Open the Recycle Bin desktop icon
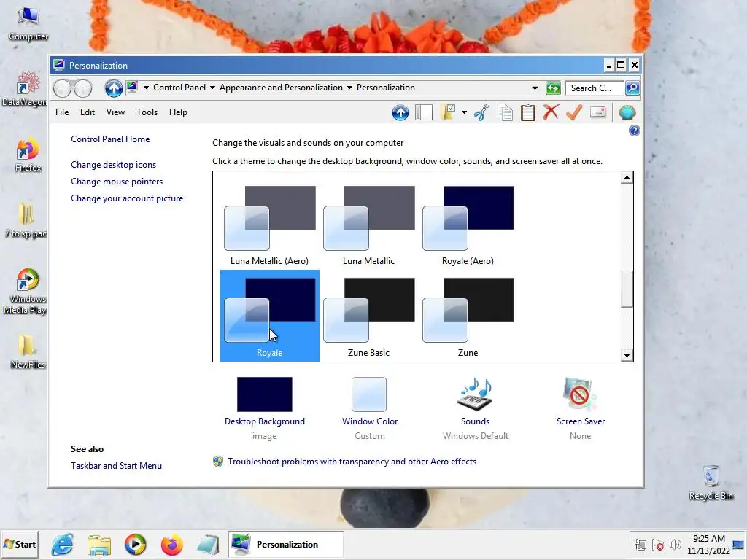The image size is (747, 560). click(711, 482)
